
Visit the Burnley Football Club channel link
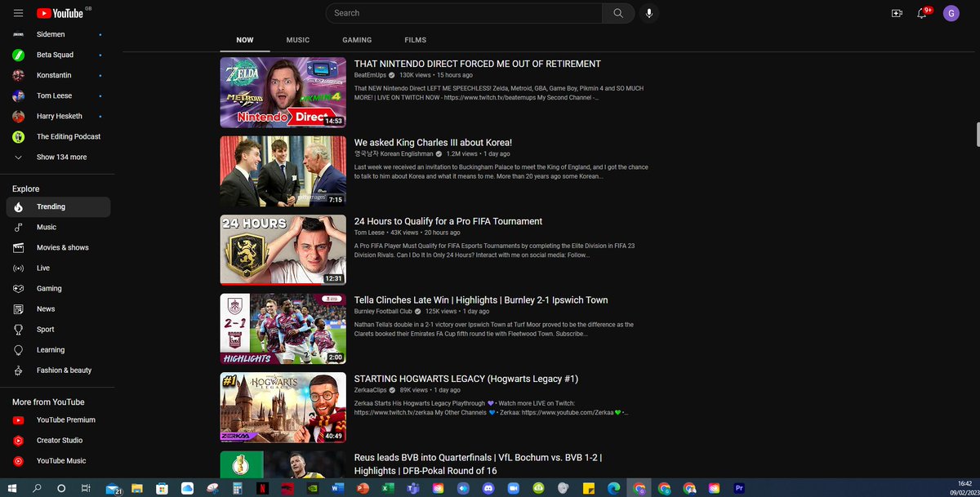pyautogui.click(x=383, y=312)
